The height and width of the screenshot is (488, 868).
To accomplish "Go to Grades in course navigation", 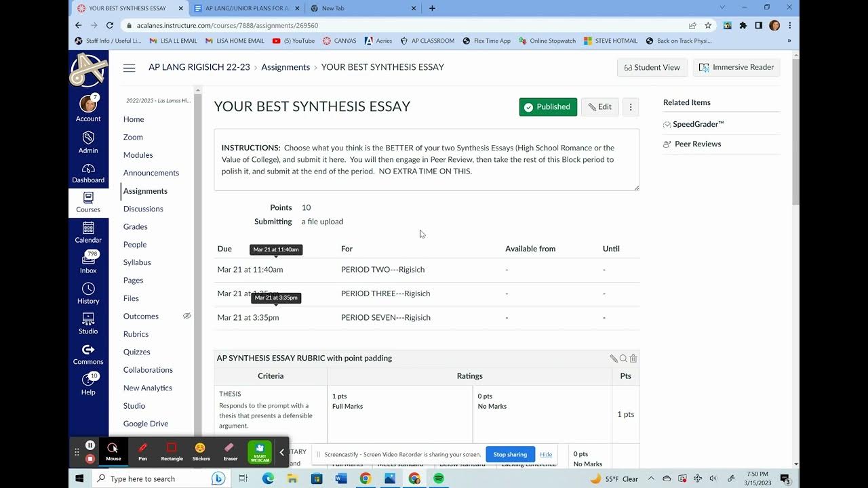I will pos(136,226).
